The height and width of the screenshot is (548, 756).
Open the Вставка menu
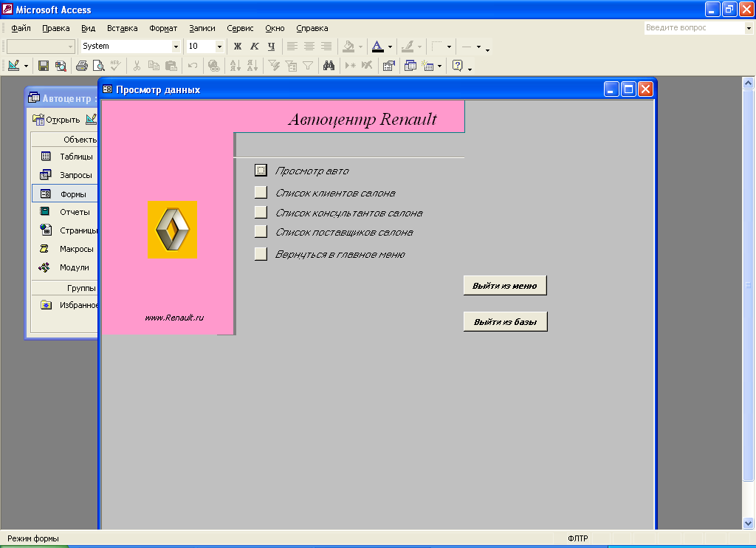[122, 29]
